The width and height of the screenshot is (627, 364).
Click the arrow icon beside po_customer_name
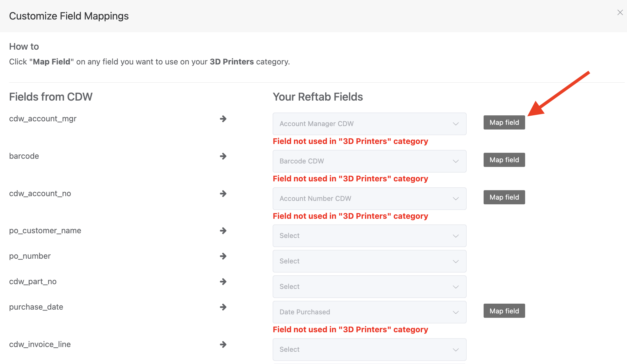click(x=223, y=231)
